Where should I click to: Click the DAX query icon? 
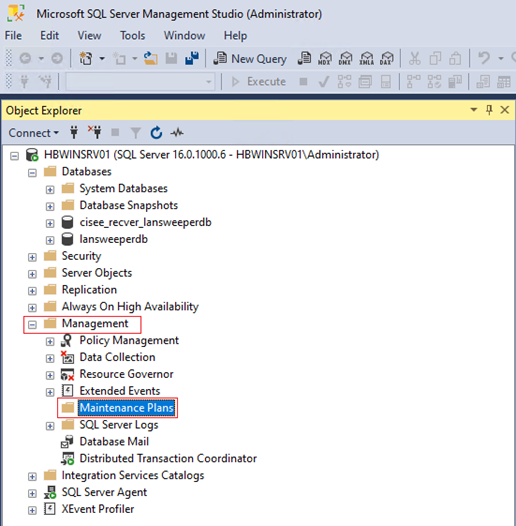(x=387, y=59)
